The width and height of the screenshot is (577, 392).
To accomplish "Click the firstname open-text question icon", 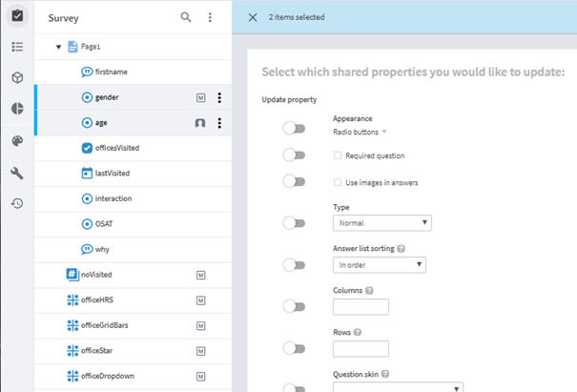I will [87, 72].
